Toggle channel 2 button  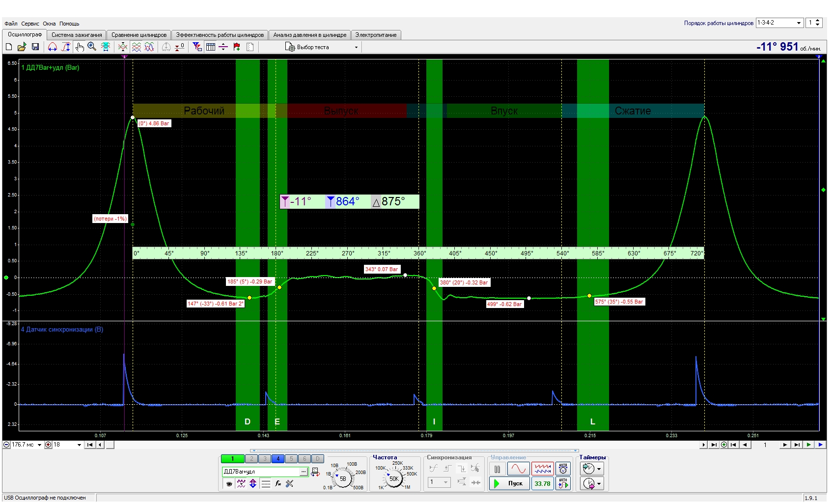pos(251,459)
